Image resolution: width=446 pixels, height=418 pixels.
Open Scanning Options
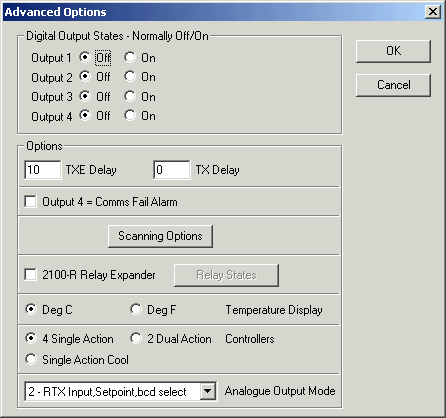tap(160, 236)
